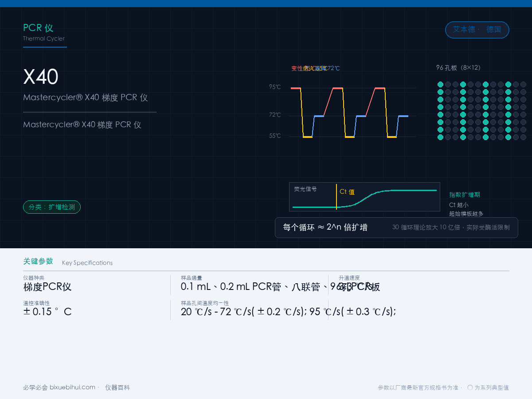The height and width of the screenshot is (399, 532).
Task: Click 每个循环 ≈ 2^n 倍扩增 text
Action: coord(325,227)
